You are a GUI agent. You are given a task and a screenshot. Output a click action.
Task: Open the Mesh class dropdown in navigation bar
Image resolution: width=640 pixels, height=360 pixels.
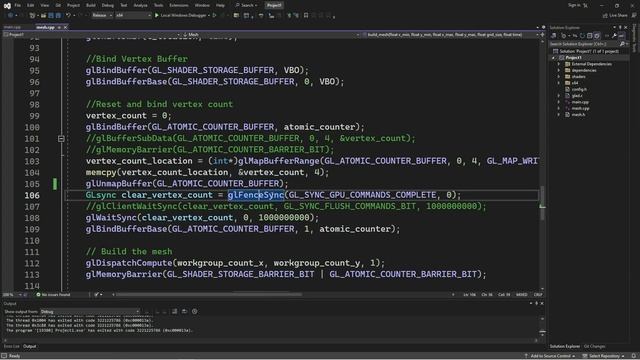tap(271, 35)
